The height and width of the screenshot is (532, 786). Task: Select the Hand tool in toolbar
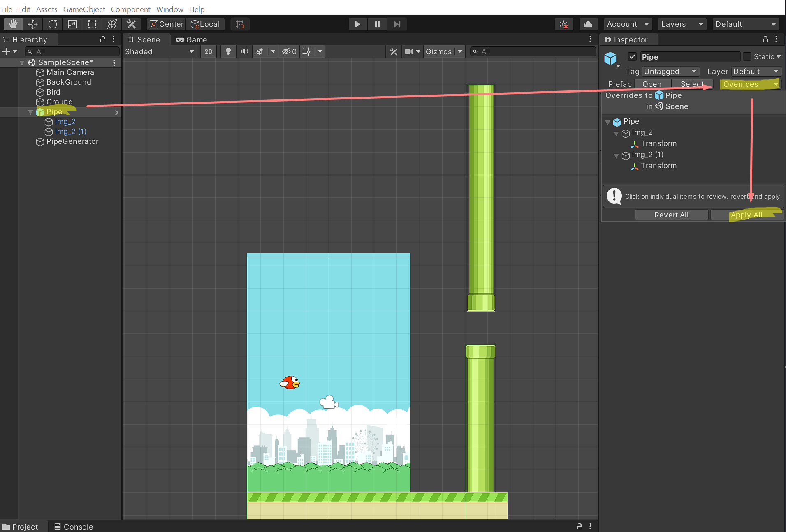13,24
